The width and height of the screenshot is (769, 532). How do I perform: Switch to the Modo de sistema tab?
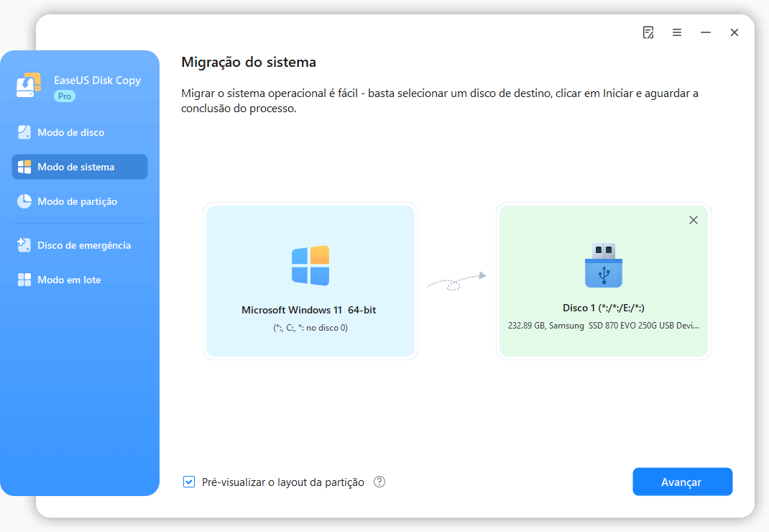pyautogui.click(x=79, y=167)
